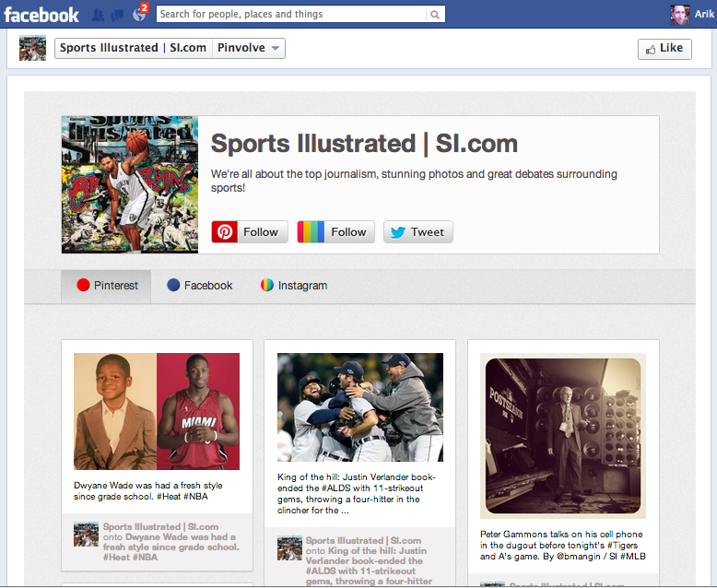Viewport: 717px width, 588px height.
Task: Focus the search for people, places and things field
Action: (291, 14)
